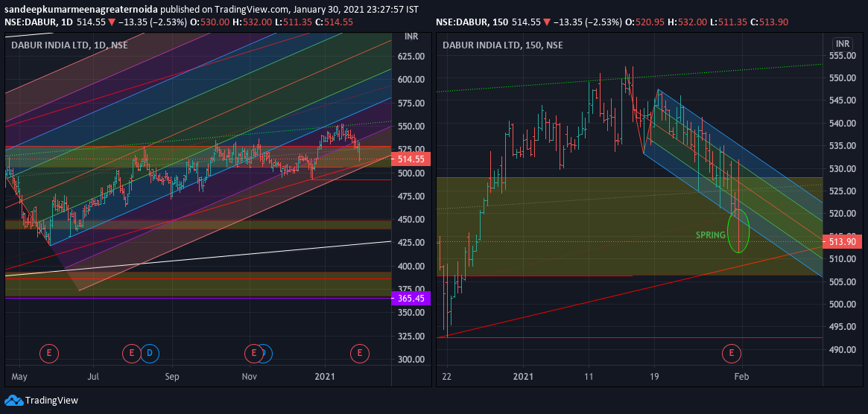Click the May label on the daily time axis
The width and height of the screenshot is (868, 414).
19,376
